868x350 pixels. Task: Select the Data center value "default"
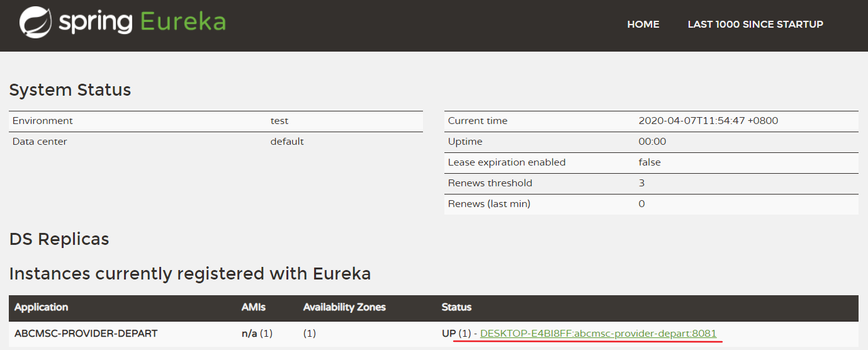pyautogui.click(x=287, y=142)
